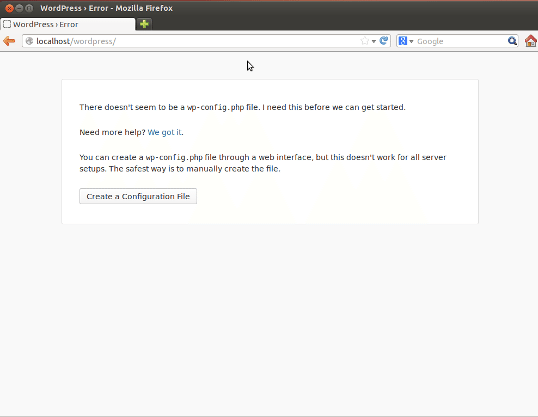Screen dimensions: 538x417
Task: Click Create a Configuration File button
Action: point(138,196)
